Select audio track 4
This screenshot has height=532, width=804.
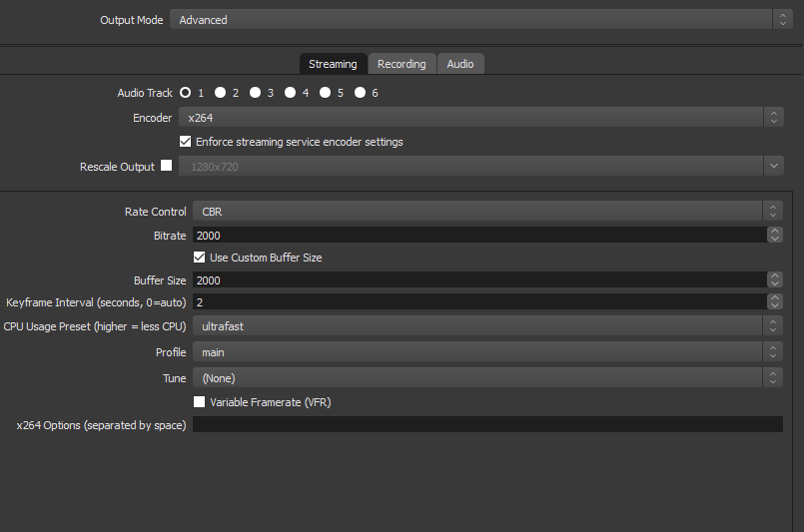(290, 92)
